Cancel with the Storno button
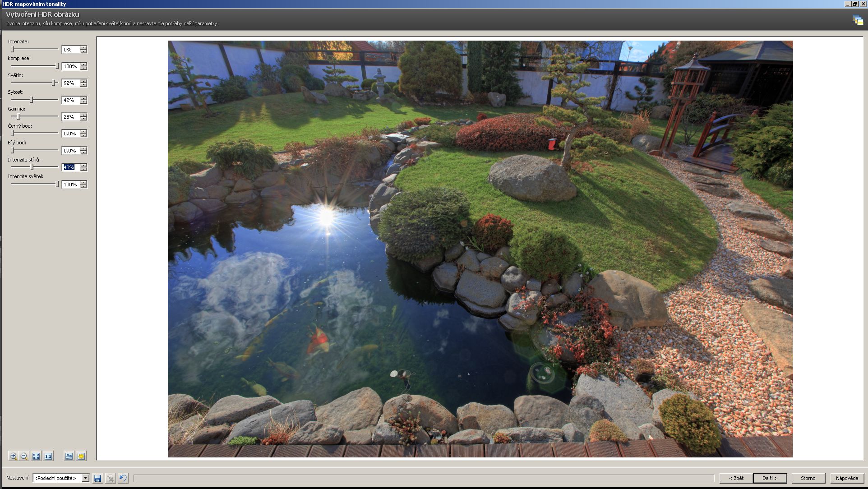This screenshot has height=489, width=868. point(808,478)
